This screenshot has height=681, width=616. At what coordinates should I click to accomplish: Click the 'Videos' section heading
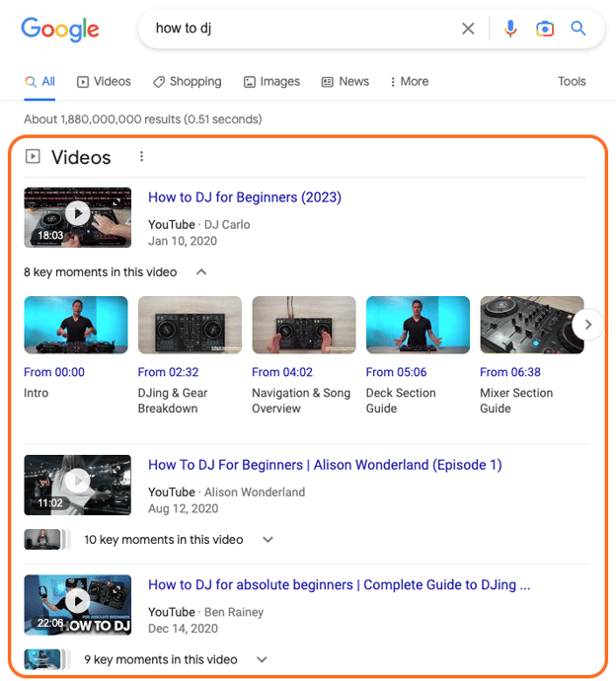pos(81,157)
